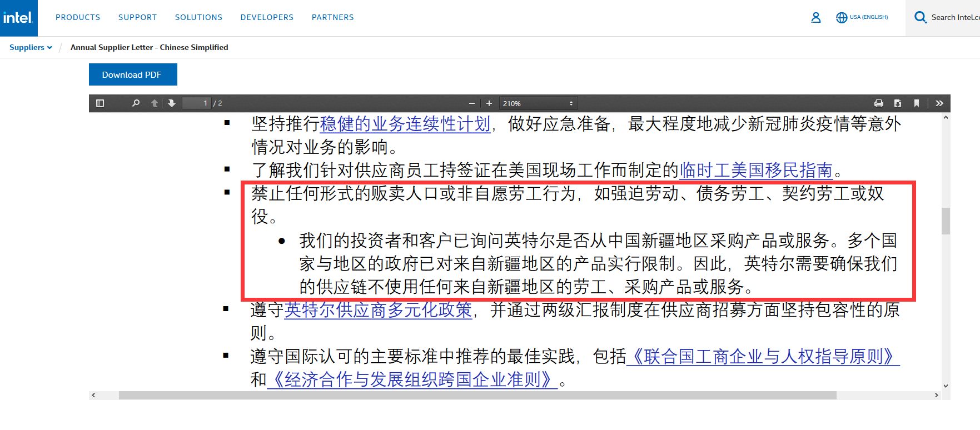Go to previous PDF page
Screen dimensions: 980x430
click(155, 103)
